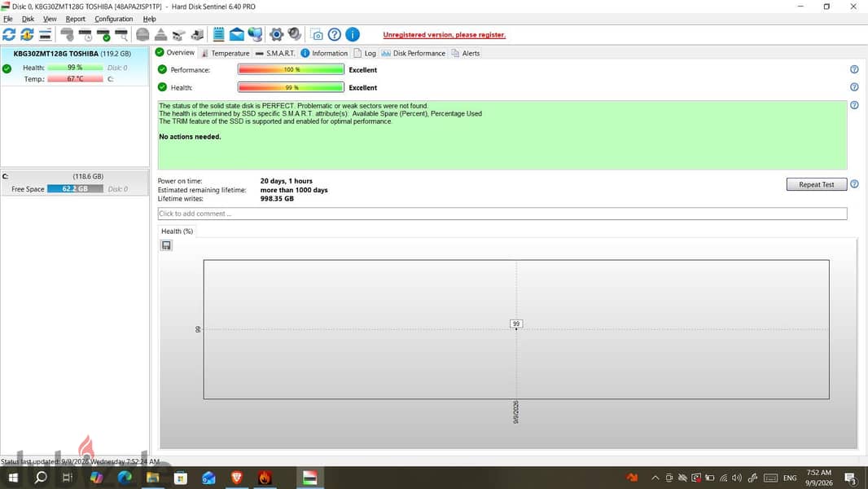Click the disk with green checkmark toolbar icon
Viewport: 868px width, 489px height.
click(x=103, y=34)
